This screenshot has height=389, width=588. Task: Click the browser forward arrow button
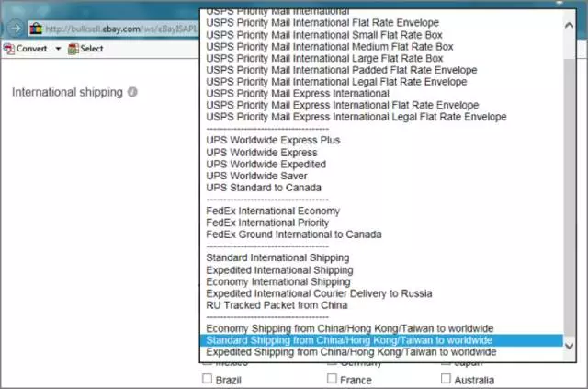(x=16, y=29)
